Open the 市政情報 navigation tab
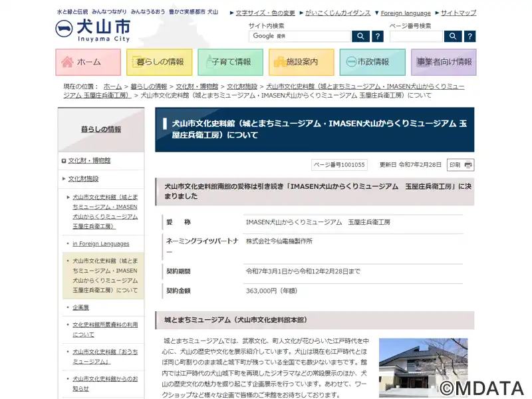The height and width of the screenshot is (399, 532). pyautogui.click(x=372, y=62)
